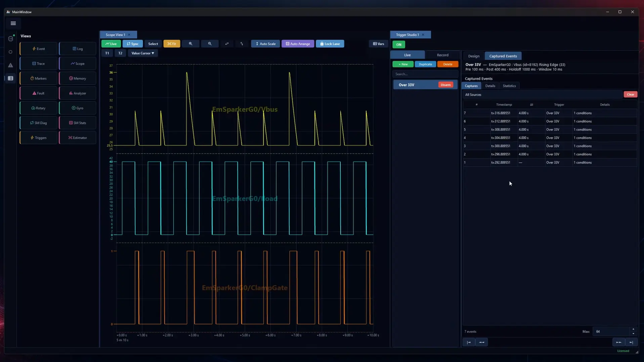Image resolution: width=644 pixels, height=362 pixels.
Task: Open the Scope view button
Action: (x=78, y=63)
